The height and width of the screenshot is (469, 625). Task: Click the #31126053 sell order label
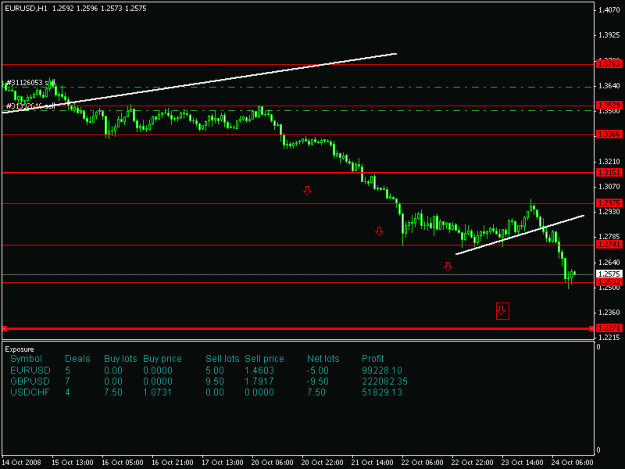click(x=31, y=82)
